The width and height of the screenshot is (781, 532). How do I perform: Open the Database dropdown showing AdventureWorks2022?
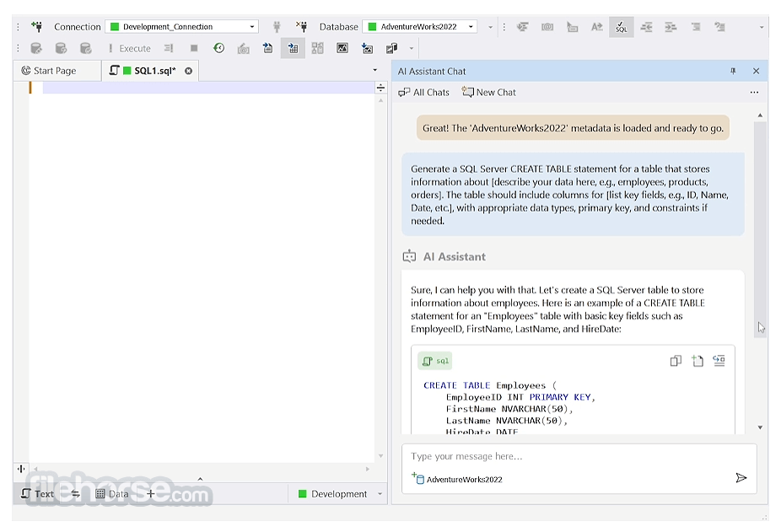tap(420, 26)
